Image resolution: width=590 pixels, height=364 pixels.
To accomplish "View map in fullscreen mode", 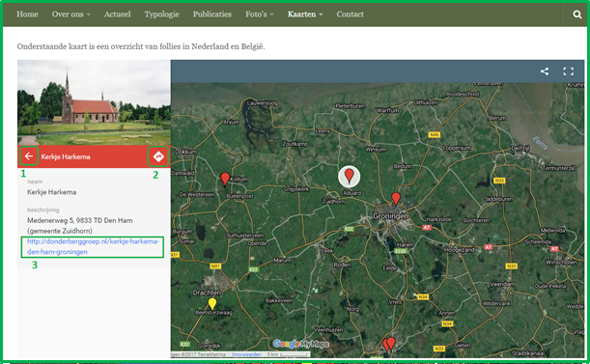I will pos(568,71).
